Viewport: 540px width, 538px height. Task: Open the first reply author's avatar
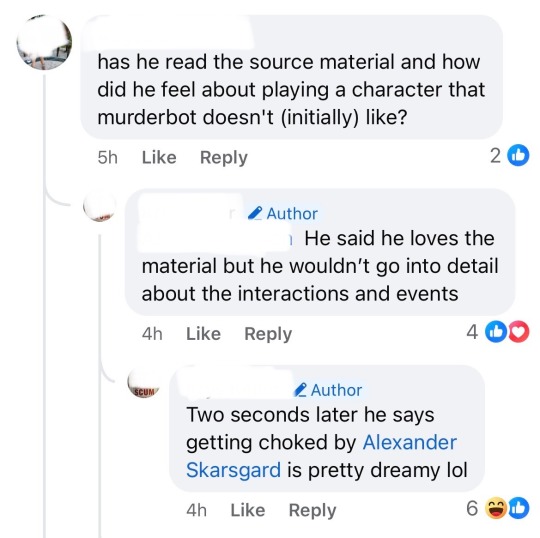tap(100, 205)
